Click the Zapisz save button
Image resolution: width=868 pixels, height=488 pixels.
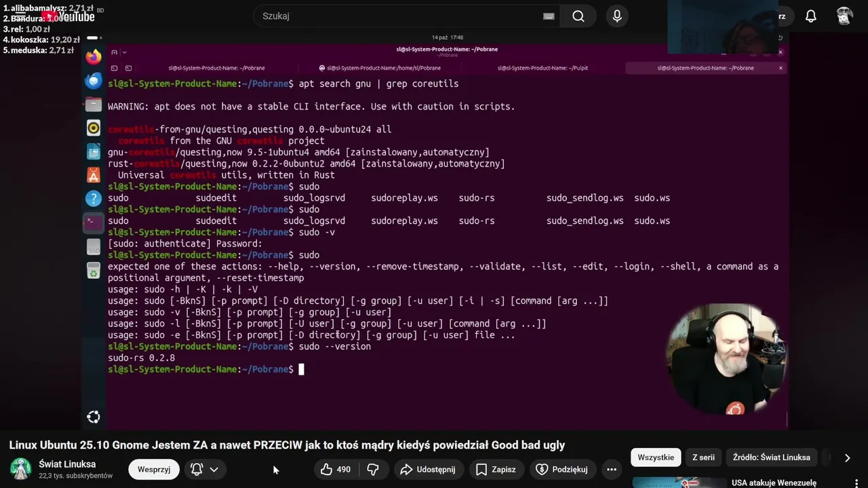point(496,469)
